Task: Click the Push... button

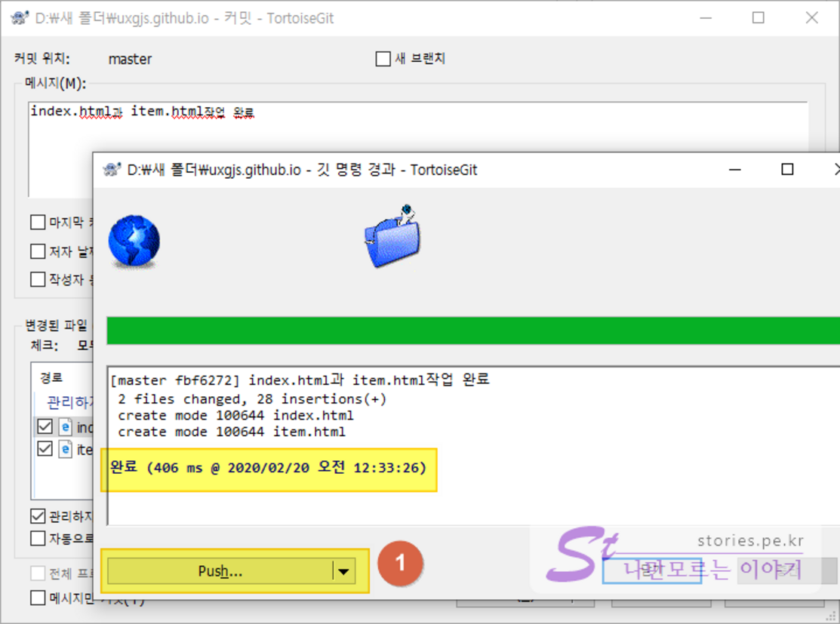Action: [220, 571]
